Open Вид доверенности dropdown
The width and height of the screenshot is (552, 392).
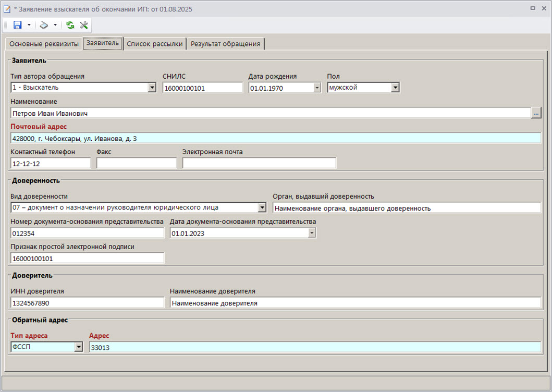tap(262, 208)
